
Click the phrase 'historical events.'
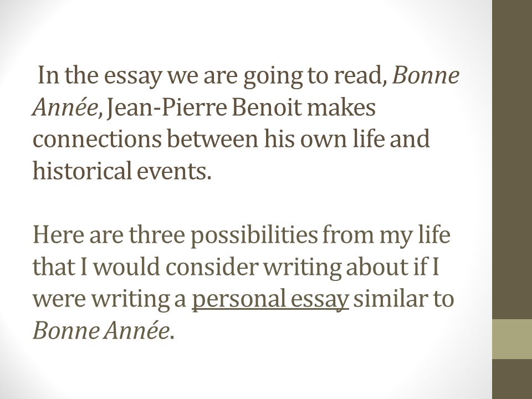click(122, 170)
